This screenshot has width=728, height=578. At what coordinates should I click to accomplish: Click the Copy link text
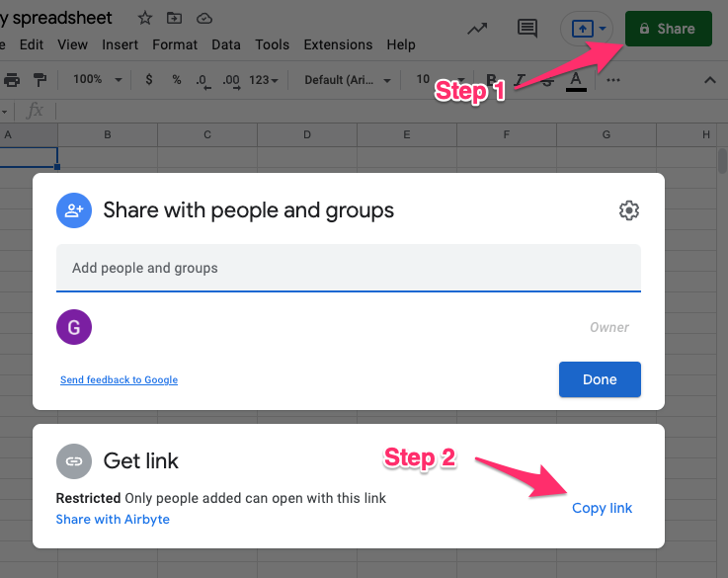[x=602, y=508]
